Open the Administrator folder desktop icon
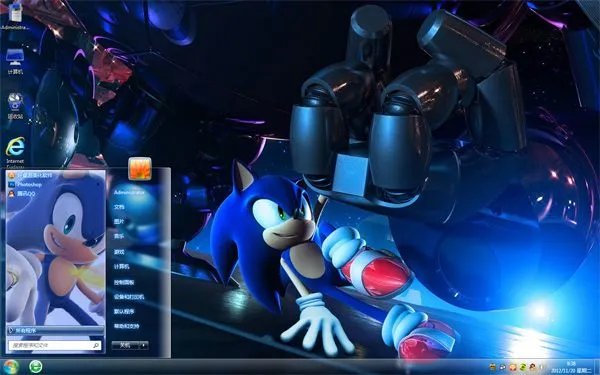This screenshot has height=375, width=600. tap(15, 16)
